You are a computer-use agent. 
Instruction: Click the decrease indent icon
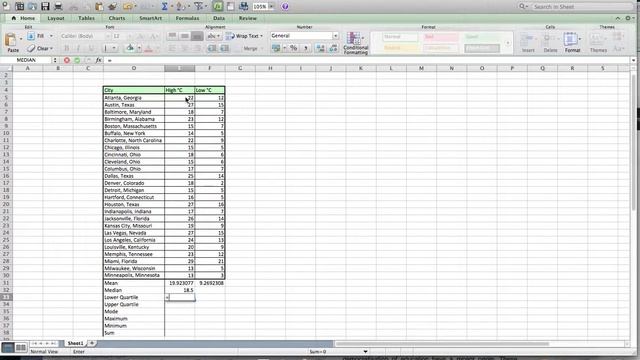pos(212,48)
